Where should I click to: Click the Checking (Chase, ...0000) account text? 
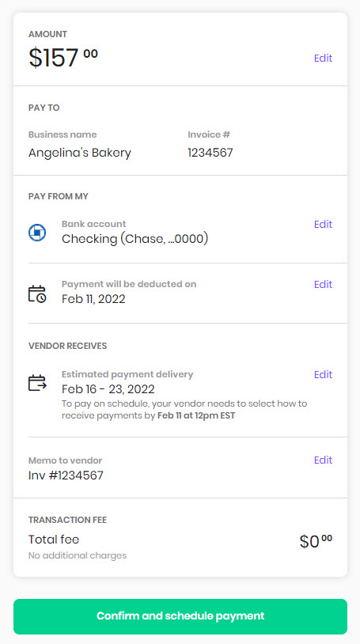(135, 239)
